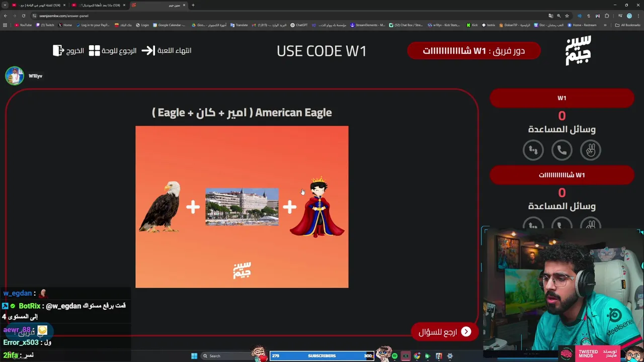The width and height of the screenshot is (644, 362).
Task: Open the Kick bookmark
Action: 472,25
